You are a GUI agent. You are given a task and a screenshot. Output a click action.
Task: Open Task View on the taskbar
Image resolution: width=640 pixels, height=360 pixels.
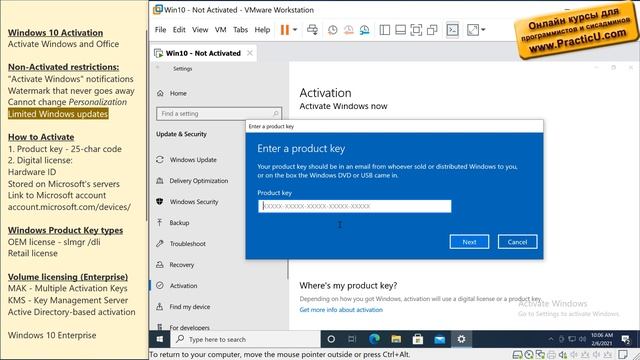[x=352, y=339]
